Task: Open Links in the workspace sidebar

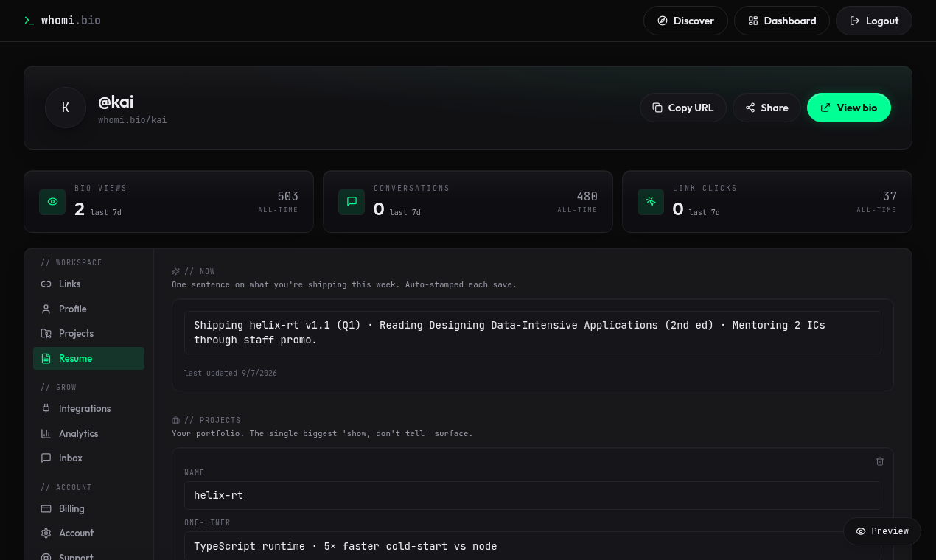Action: [x=88, y=284]
